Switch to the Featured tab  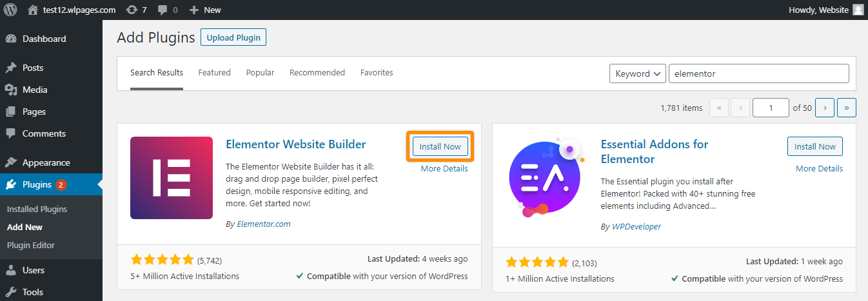pos(215,73)
